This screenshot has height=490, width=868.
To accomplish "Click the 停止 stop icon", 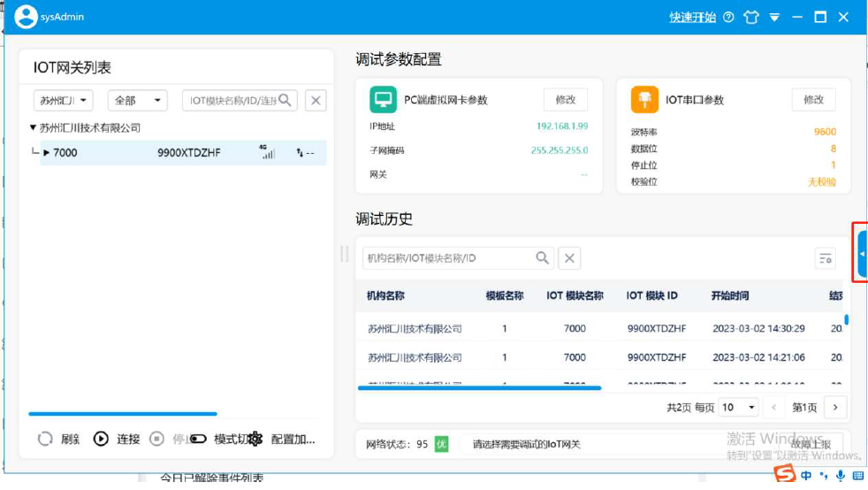I will (156, 439).
